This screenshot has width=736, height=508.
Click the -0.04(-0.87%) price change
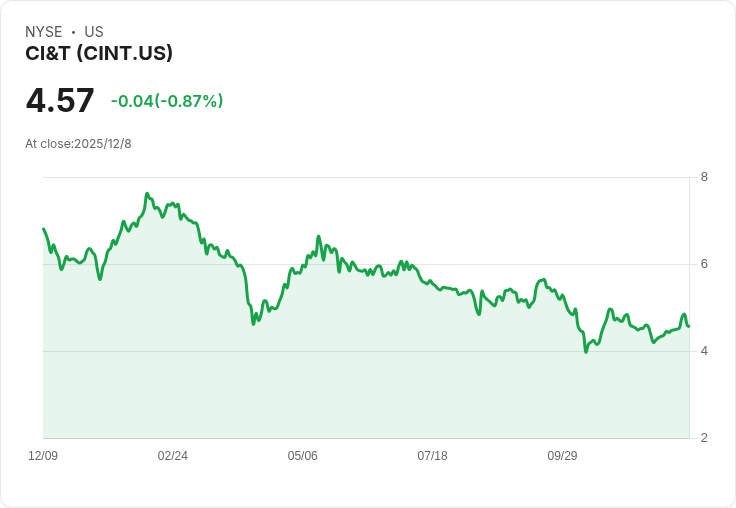[167, 101]
